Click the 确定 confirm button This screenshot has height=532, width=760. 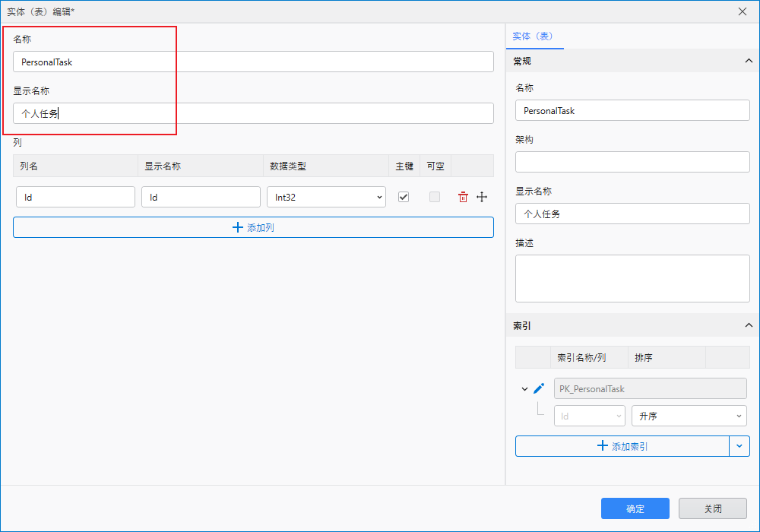(635, 508)
